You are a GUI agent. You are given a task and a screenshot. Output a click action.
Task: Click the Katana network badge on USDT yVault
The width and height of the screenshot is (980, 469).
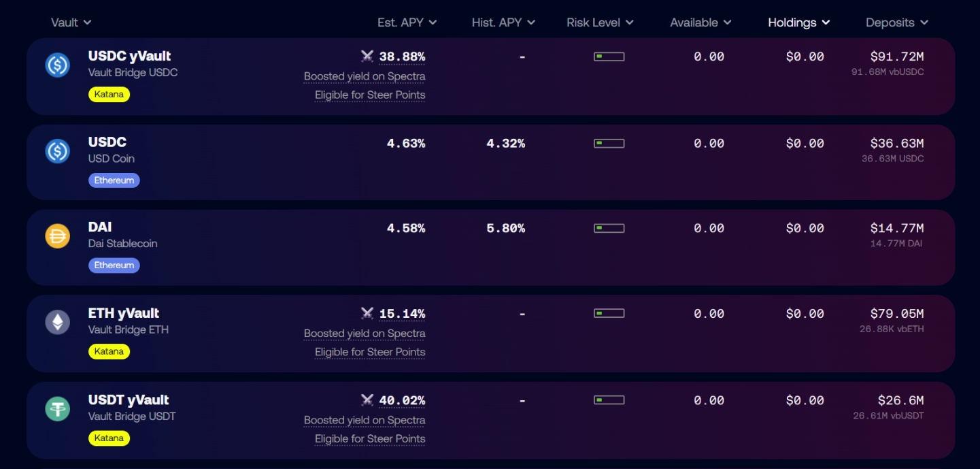pyautogui.click(x=109, y=438)
